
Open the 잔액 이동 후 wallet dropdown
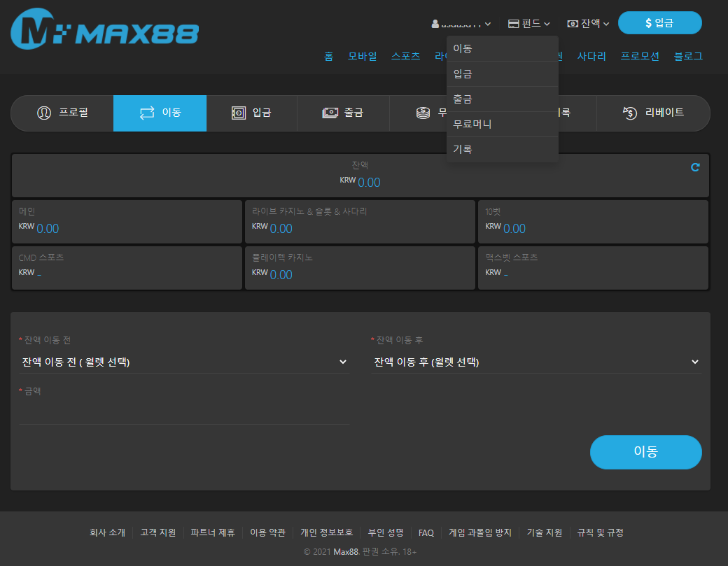click(x=536, y=362)
